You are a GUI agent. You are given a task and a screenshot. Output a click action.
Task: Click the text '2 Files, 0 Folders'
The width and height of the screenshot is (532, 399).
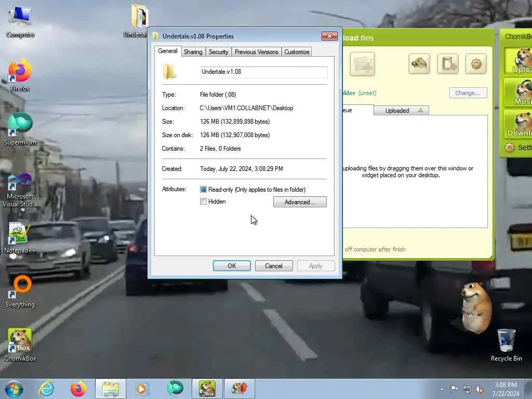(x=220, y=149)
